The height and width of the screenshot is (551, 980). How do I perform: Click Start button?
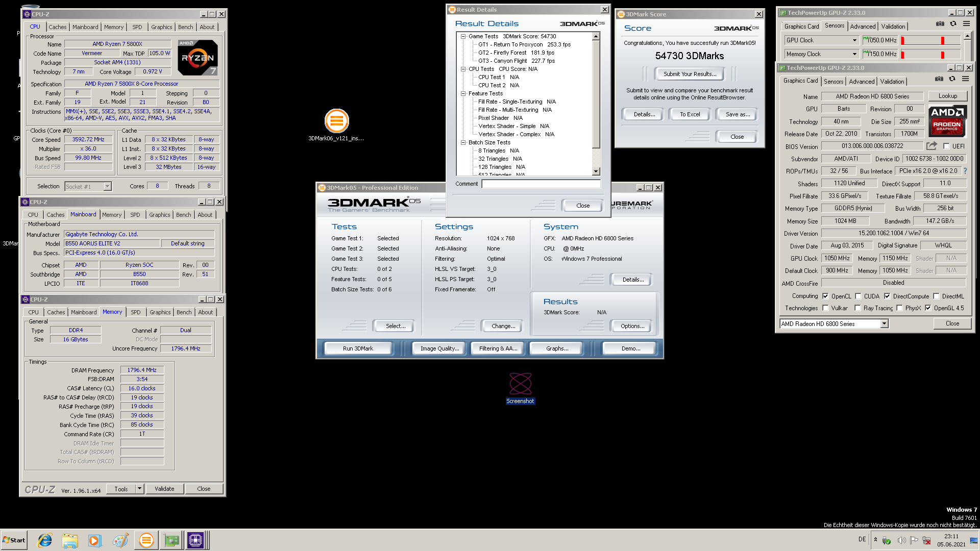coord(14,540)
